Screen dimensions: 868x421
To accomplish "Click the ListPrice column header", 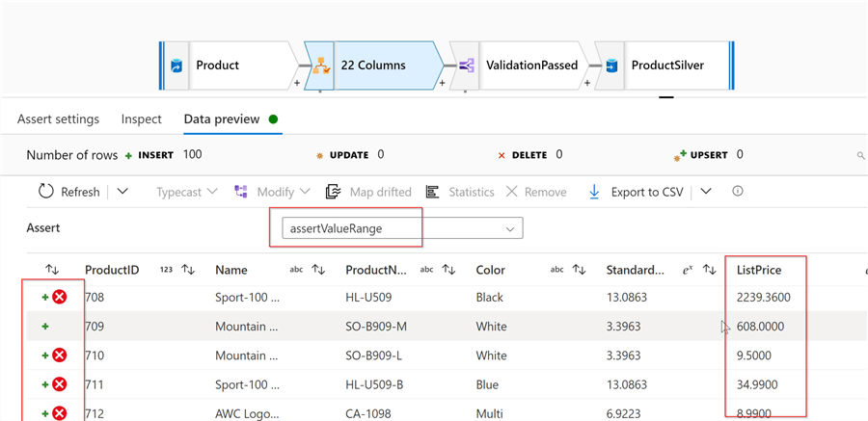I will (759, 270).
